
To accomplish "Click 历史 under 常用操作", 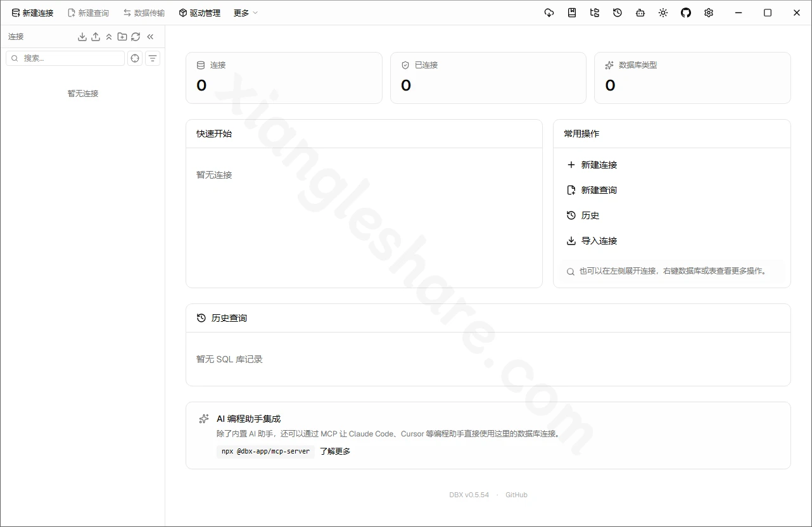I will pos(583,215).
